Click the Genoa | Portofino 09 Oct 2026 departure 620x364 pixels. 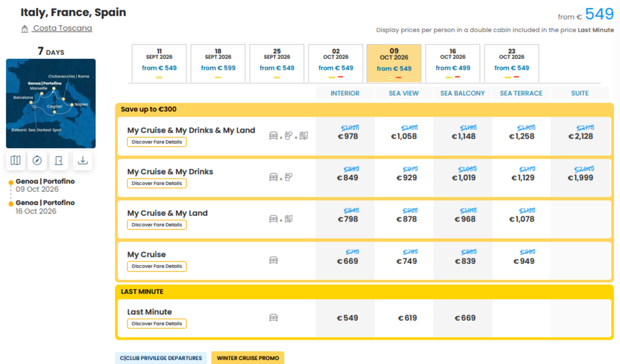pyautogui.click(x=45, y=185)
